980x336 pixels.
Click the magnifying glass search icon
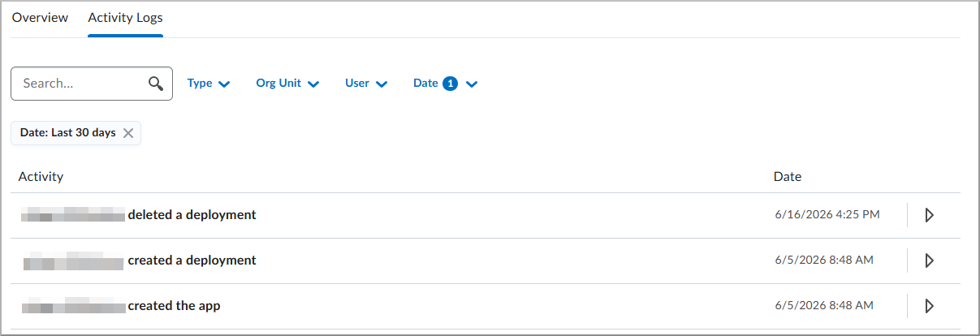156,84
